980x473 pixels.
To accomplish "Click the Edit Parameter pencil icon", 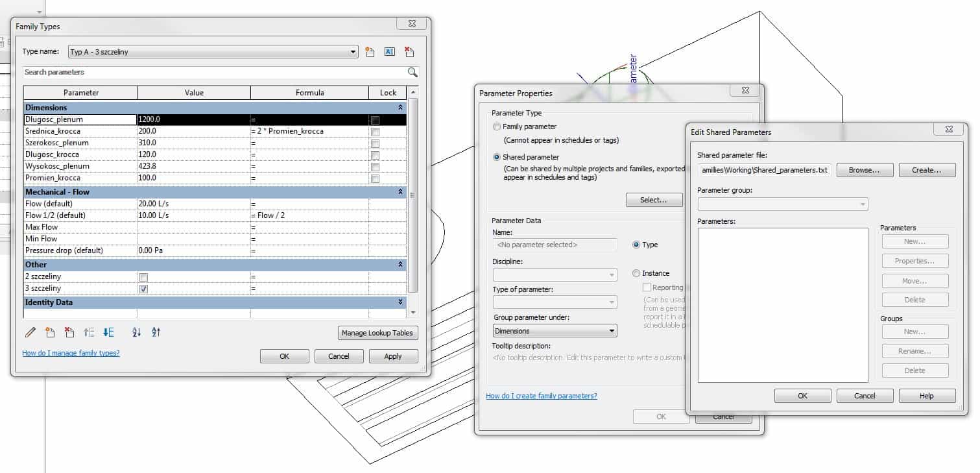I will pos(30,332).
